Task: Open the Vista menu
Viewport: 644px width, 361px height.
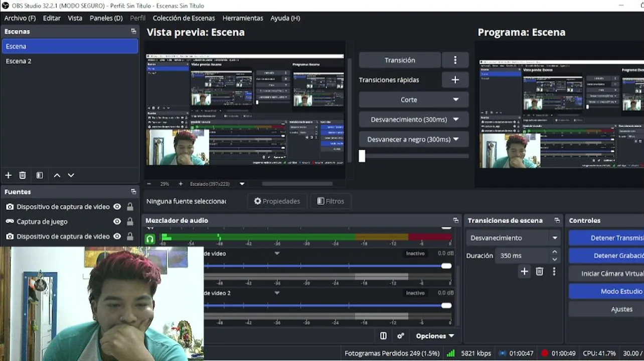Action: pyautogui.click(x=75, y=18)
